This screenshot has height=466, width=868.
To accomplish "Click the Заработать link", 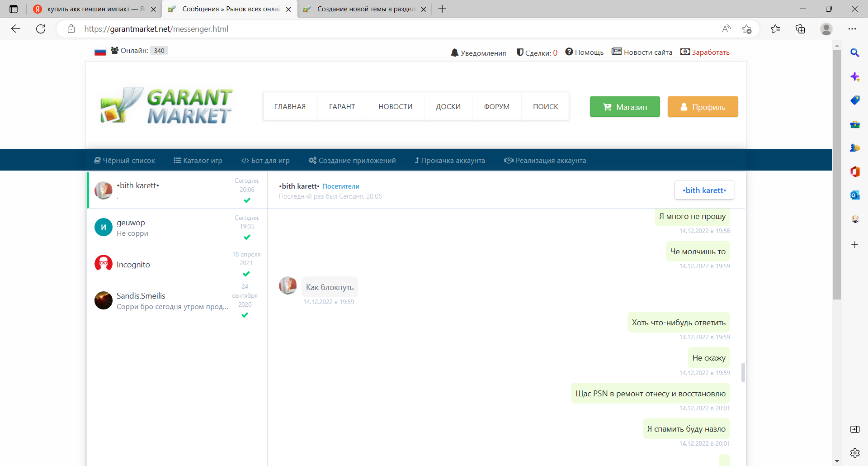I will 705,52.
